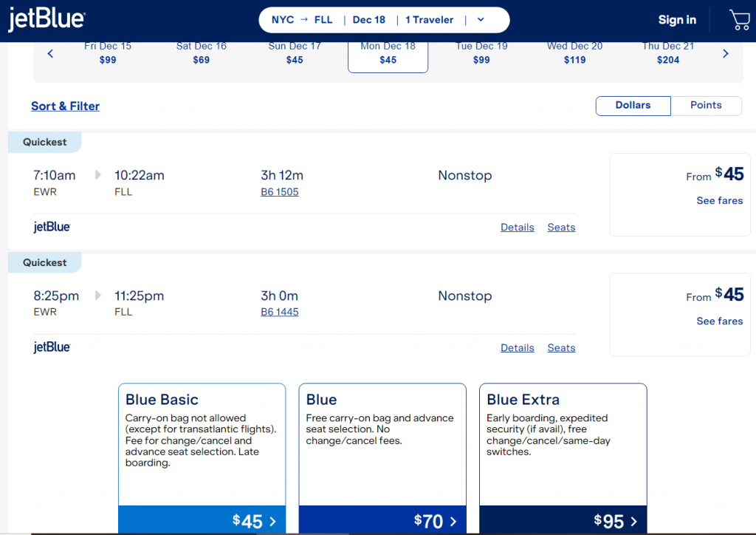Open Sort & Filter options
Viewport: 756px width, 535px height.
point(65,106)
